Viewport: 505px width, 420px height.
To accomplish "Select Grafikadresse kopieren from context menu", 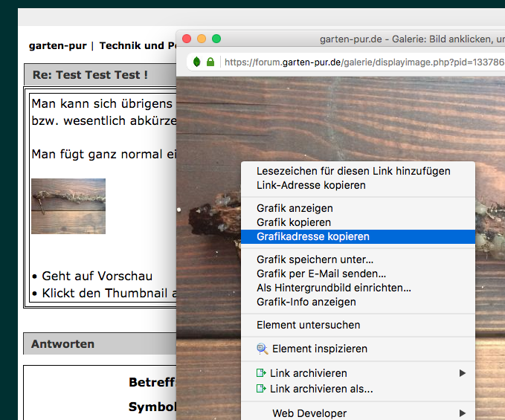I will pyautogui.click(x=313, y=236).
